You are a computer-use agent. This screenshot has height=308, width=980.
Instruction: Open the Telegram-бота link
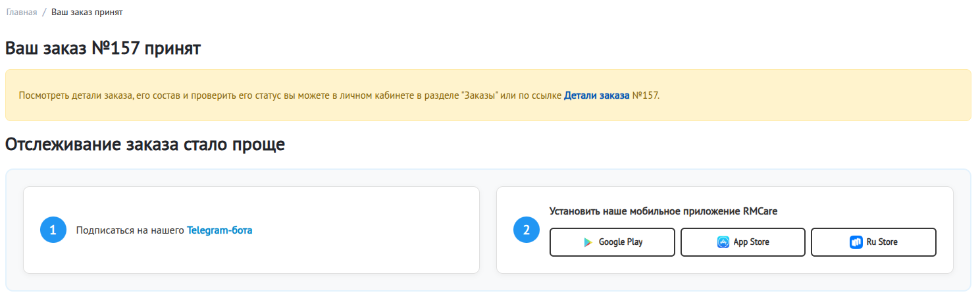click(219, 230)
